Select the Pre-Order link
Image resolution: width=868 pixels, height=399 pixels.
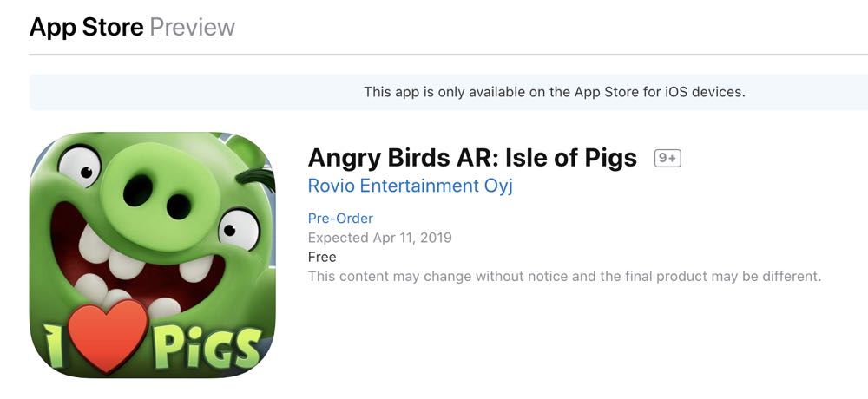(340, 219)
